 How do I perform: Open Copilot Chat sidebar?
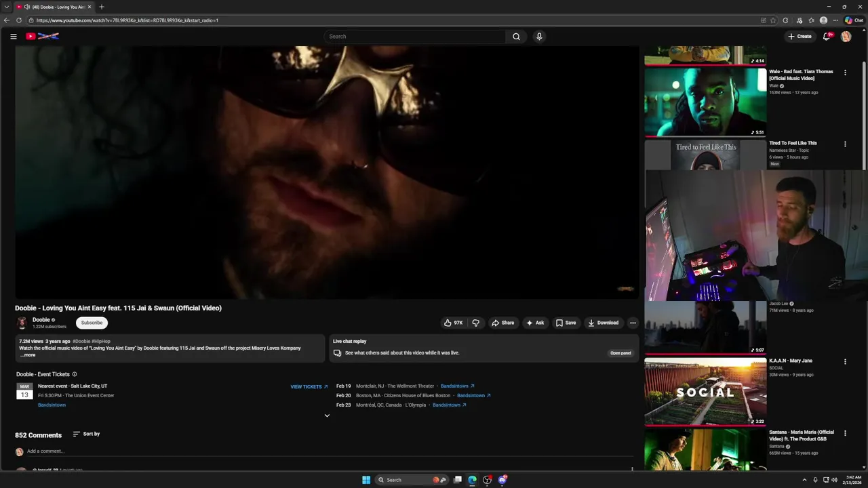pos(854,20)
